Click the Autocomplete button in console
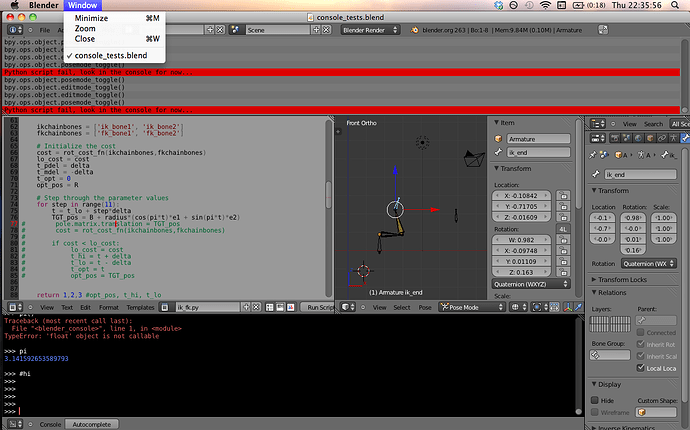690x430 pixels. click(x=92, y=424)
